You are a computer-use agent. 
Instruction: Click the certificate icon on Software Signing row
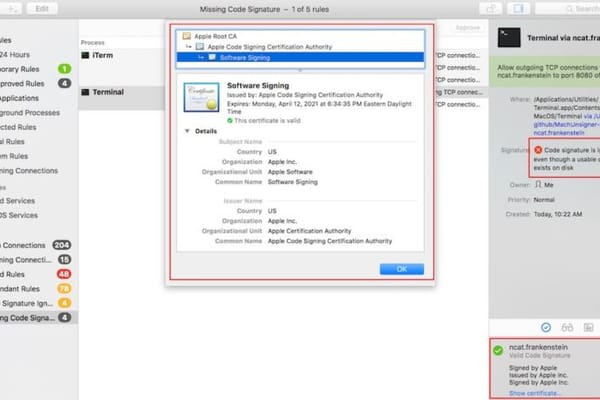(212, 57)
